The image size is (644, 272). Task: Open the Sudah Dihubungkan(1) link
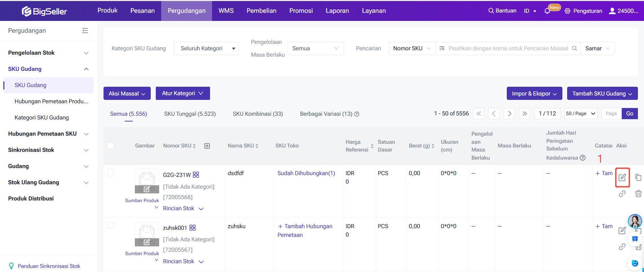point(306,173)
